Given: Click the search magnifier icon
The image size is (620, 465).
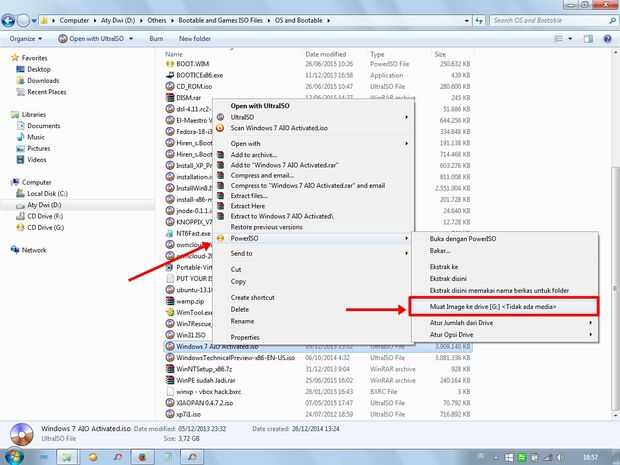Looking at the screenshot, I should [x=612, y=21].
